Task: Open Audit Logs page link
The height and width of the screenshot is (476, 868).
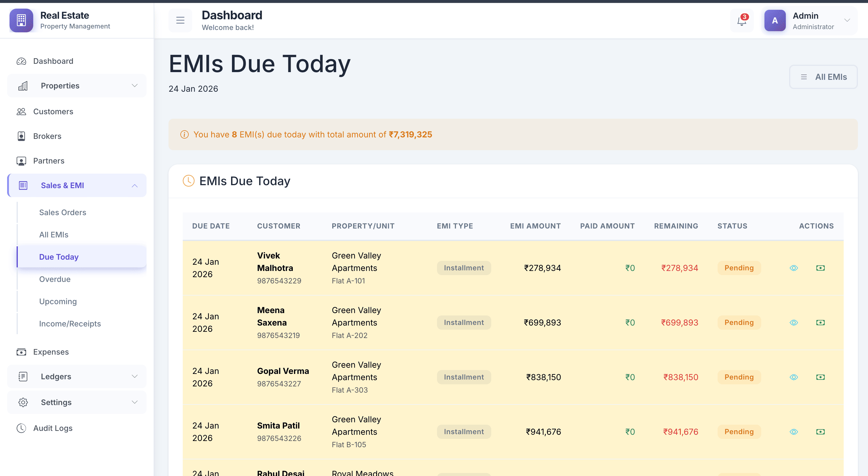Action: [x=53, y=428]
